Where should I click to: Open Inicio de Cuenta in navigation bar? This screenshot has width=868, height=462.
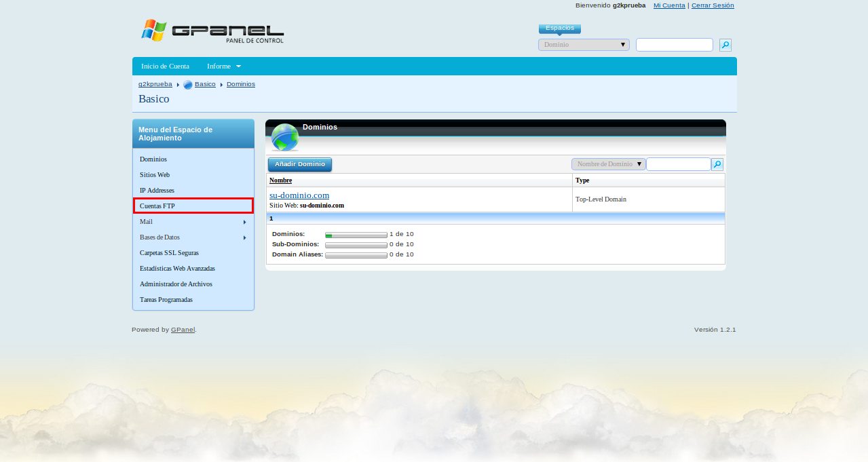tap(165, 66)
